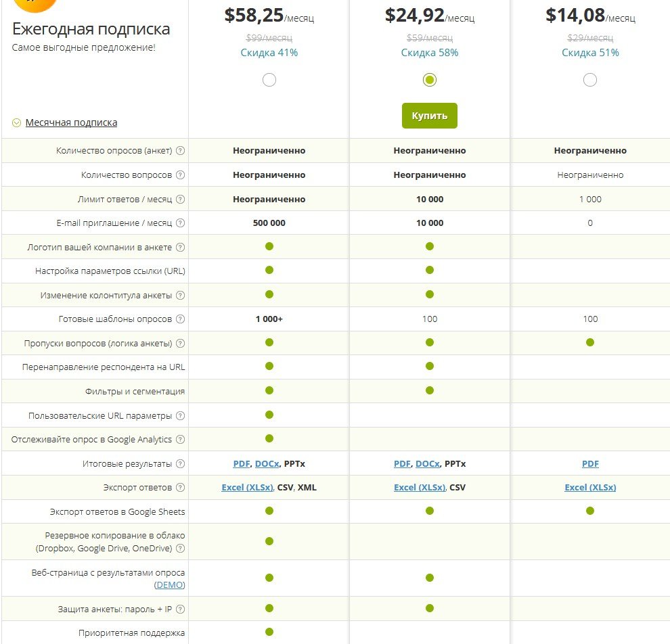Expand Месячная подписка using the green chevron icon
670x644 pixels.
pyautogui.click(x=17, y=123)
